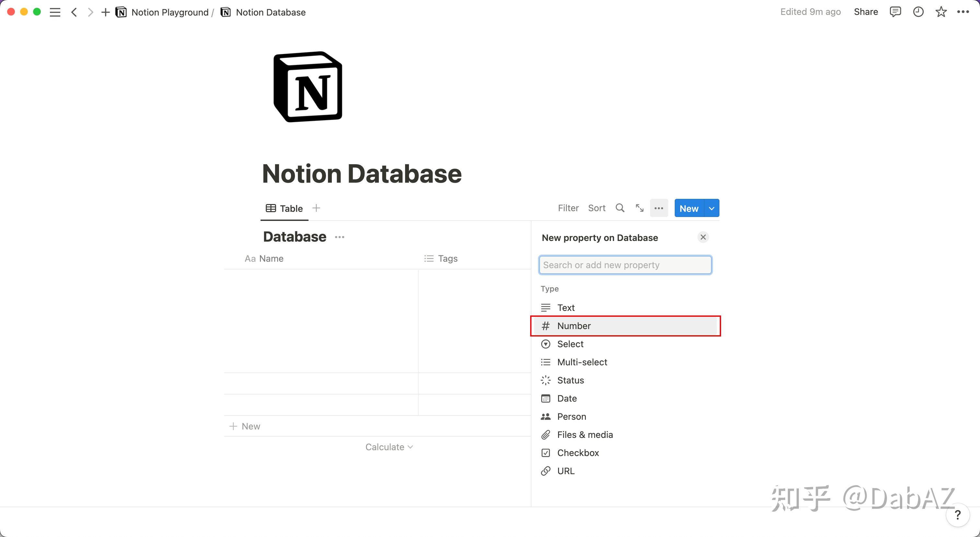Image resolution: width=980 pixels, height=537 pixels.
Task: Click the Share button
Action: pyautogui.click(x=866, y=12)
